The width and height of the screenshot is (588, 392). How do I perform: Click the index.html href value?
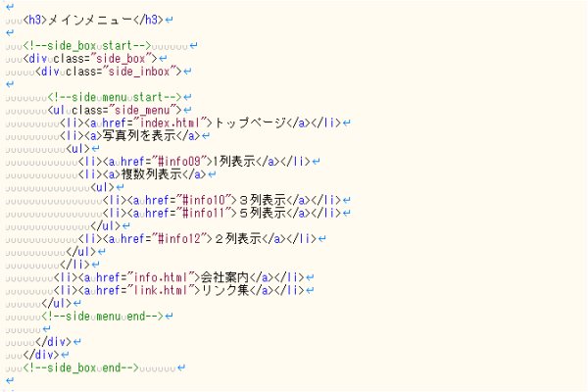(172, 122)
